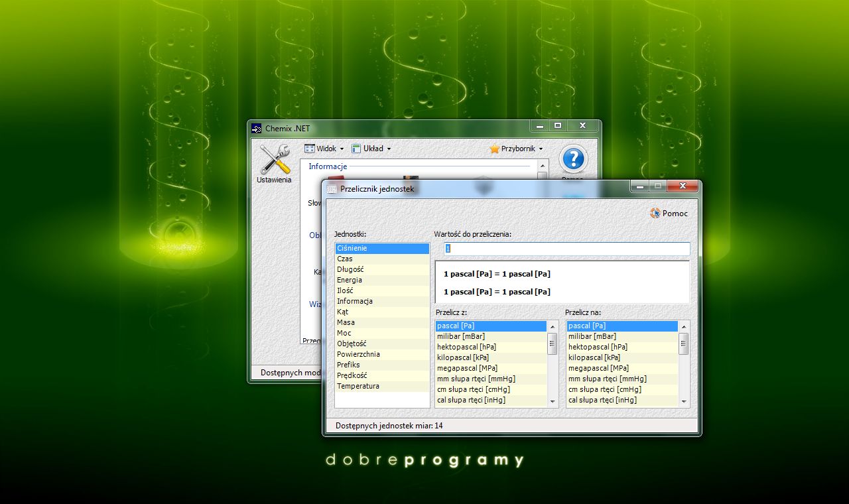Select Czas in the Jednostki list
Viewport: 849px width, 504px height.
(x=382, y=259)
